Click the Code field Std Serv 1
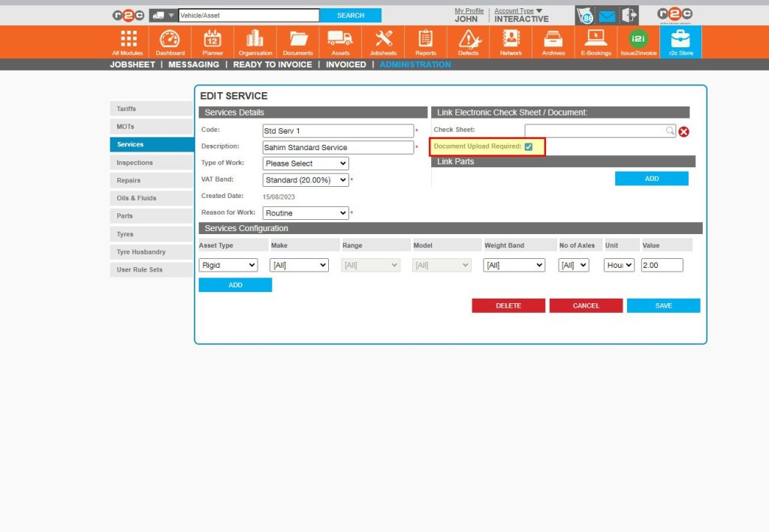The width and height of the screenshot is (769, 532). [338, 131]
